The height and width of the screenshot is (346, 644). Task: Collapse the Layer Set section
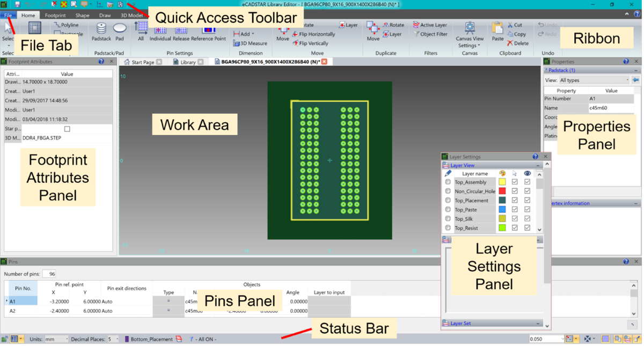coord(538,323)
